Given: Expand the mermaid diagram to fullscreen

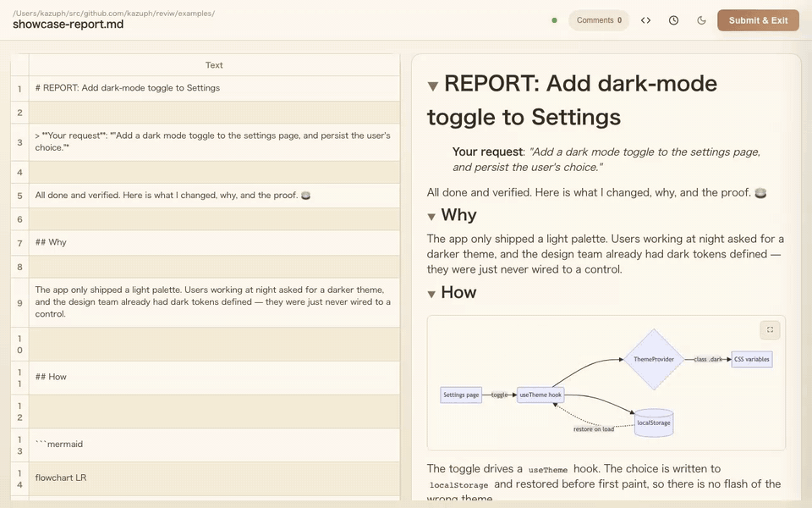Looking at the screenshot, I should (x=770, y=329).
